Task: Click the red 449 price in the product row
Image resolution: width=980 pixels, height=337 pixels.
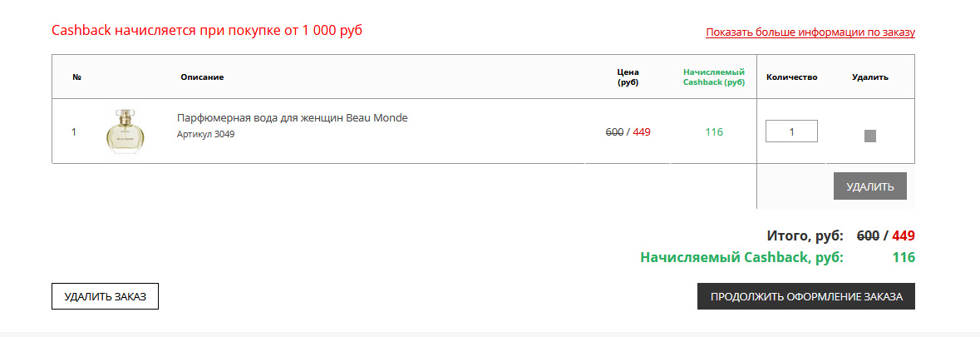Action: point(642,132)
